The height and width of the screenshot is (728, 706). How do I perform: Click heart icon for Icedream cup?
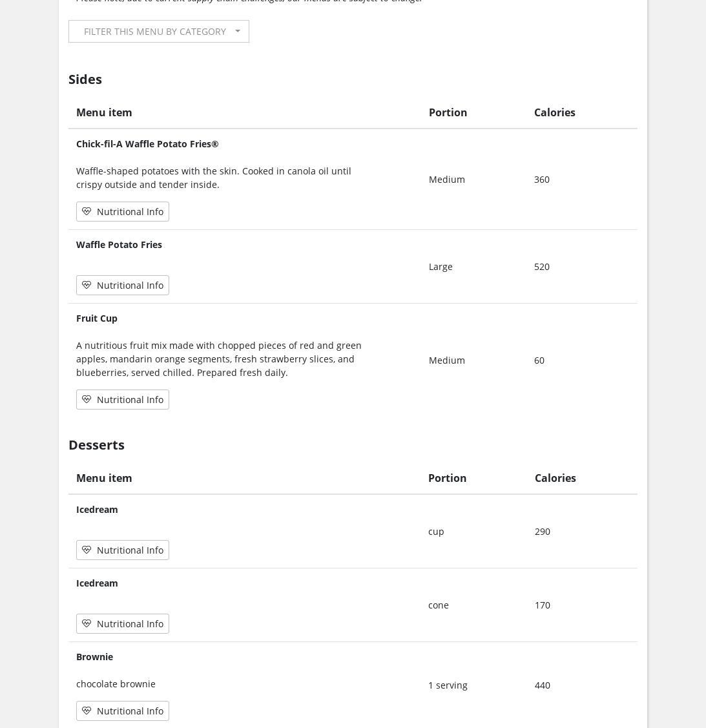coord(87,550)
